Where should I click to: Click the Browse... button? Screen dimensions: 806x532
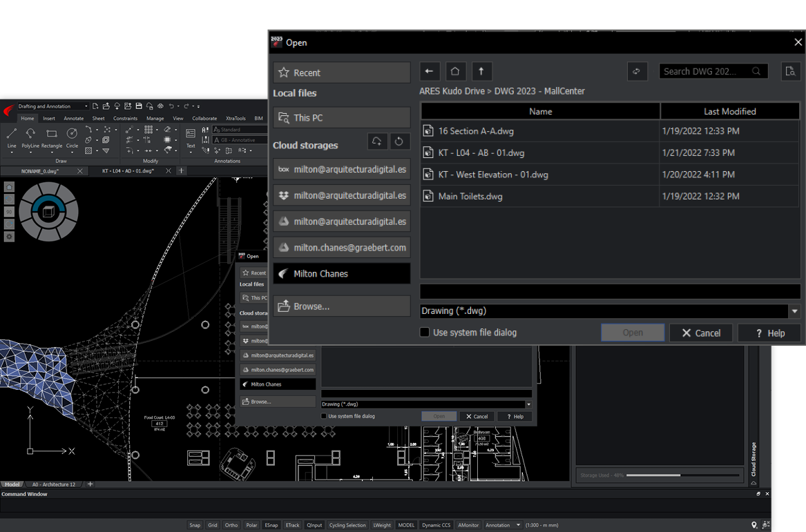[342, 306]
